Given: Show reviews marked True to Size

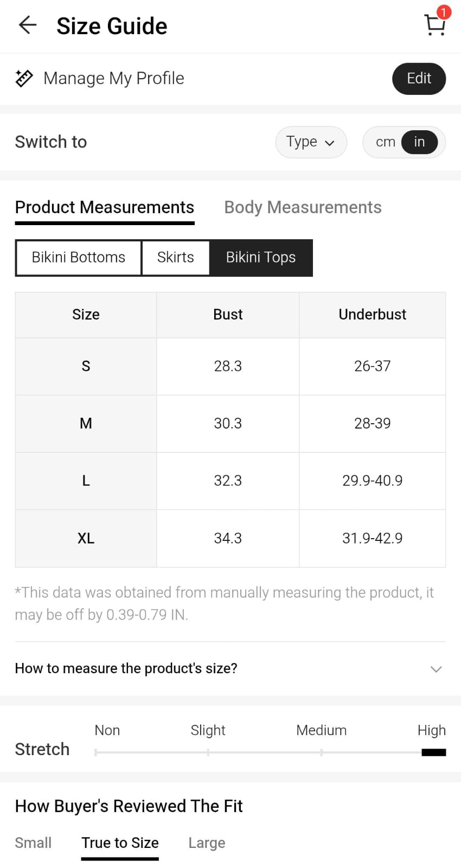Looking at the screenshot, I should tap(120, 843).
